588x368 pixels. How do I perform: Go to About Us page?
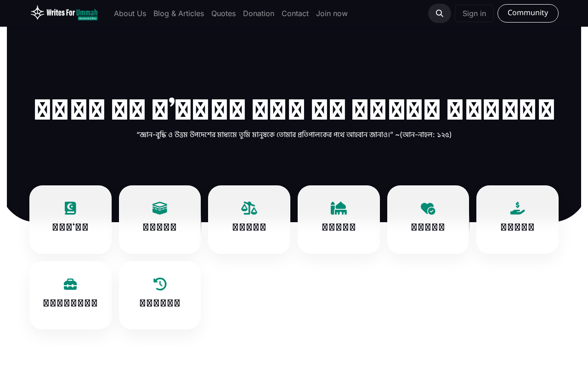[x=130, y=13]
